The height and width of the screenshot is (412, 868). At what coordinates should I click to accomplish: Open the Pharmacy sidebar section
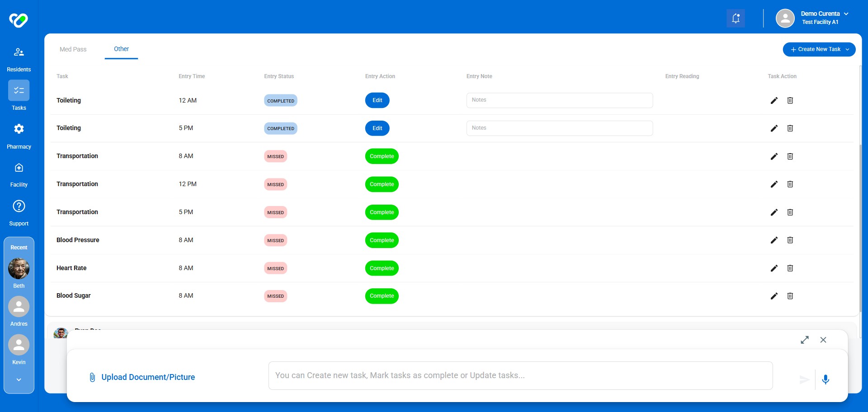pyautogui.click(x=19, y=136)
